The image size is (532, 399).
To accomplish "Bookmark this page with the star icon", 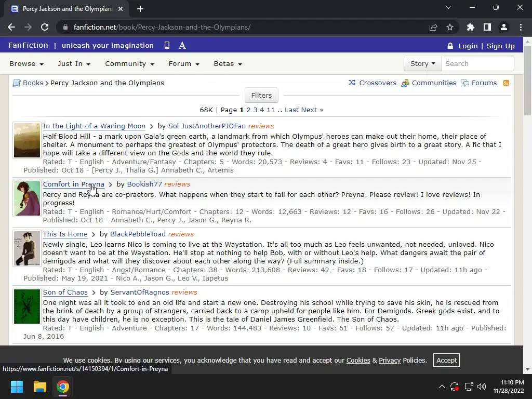I will tap(450, 27).
